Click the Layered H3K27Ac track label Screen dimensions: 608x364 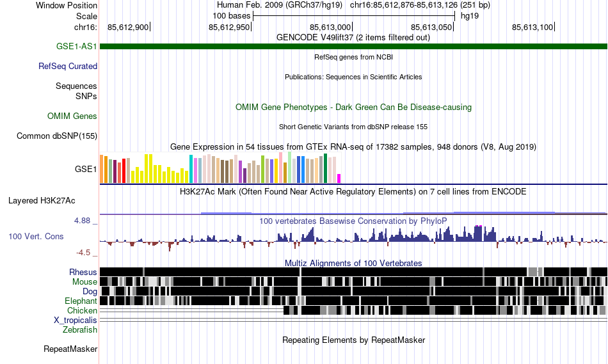[42, 200]
